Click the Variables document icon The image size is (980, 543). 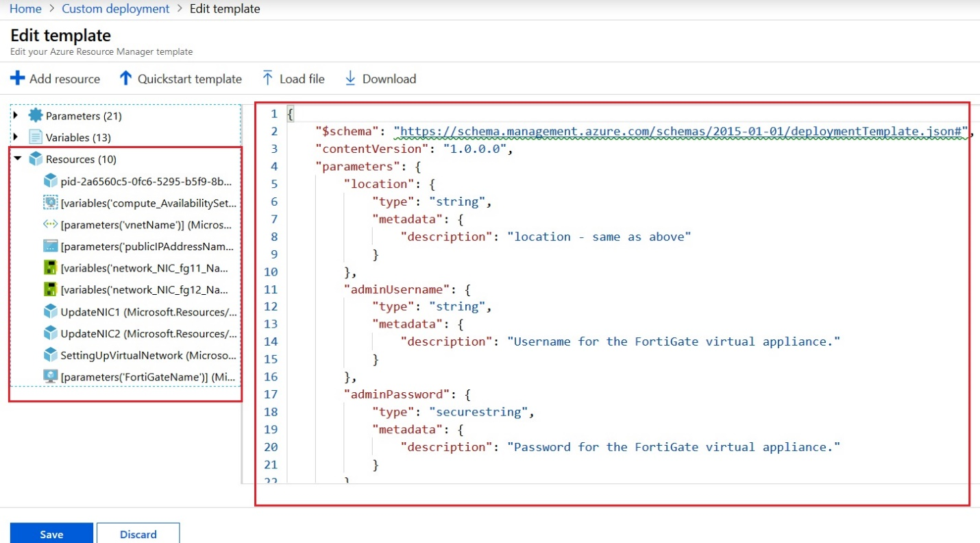[36, 137]
